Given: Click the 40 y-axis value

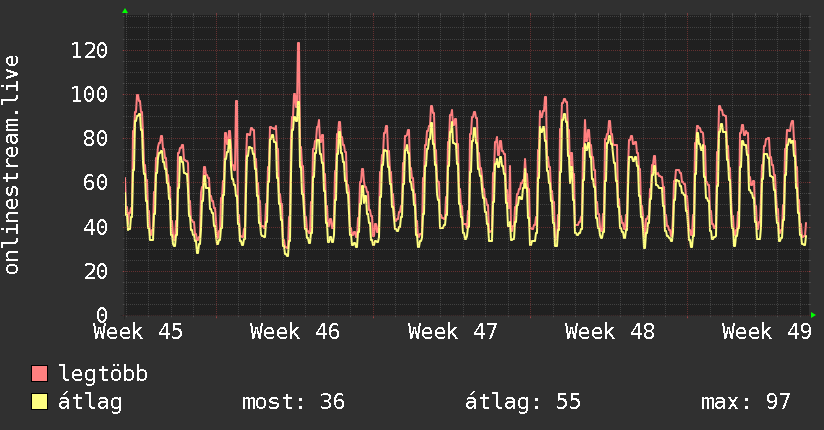Looking at the screenshot, I should tap(96, 227).
